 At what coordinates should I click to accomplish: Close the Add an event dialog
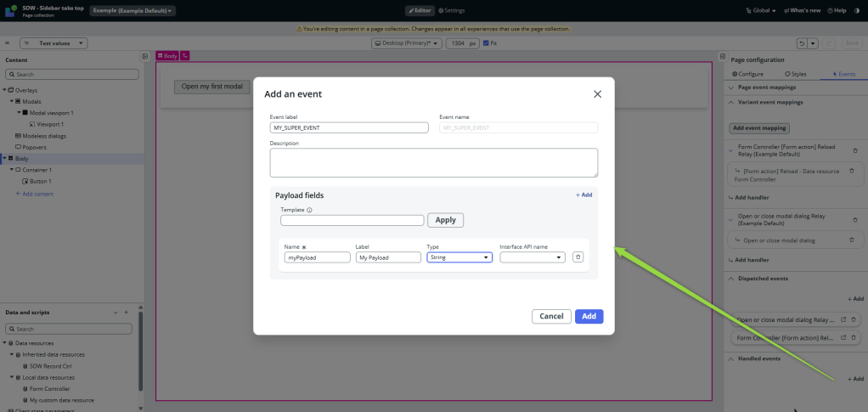[597, 94]
